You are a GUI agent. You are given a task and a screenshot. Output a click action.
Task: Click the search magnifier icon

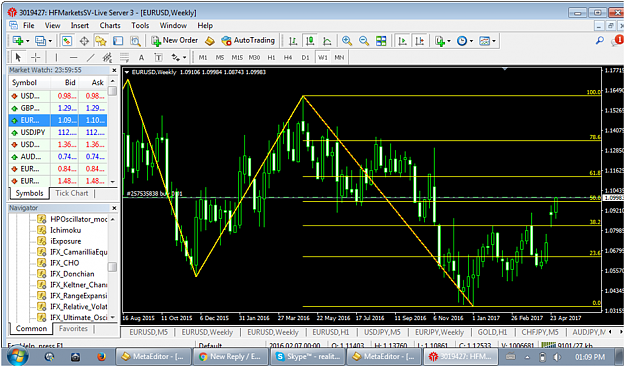click(600, 40)
